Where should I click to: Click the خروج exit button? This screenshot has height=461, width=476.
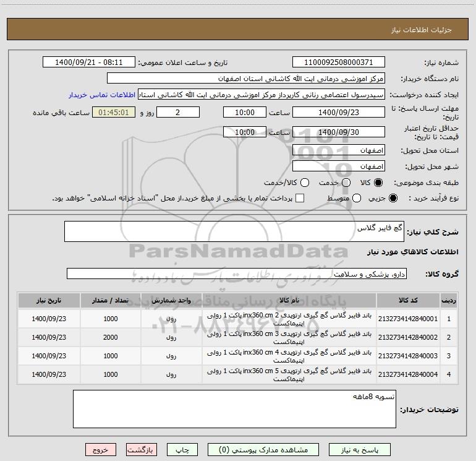(101, 450)
